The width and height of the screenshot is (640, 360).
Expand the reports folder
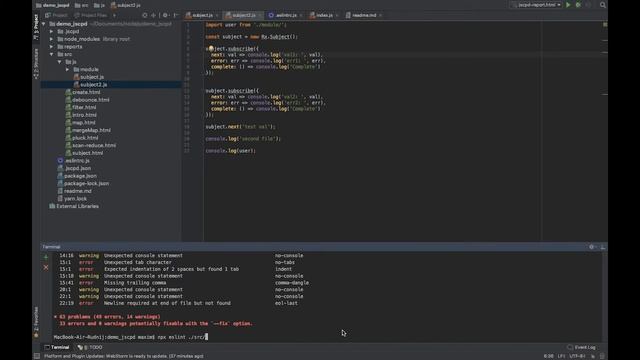pos(51,47)
